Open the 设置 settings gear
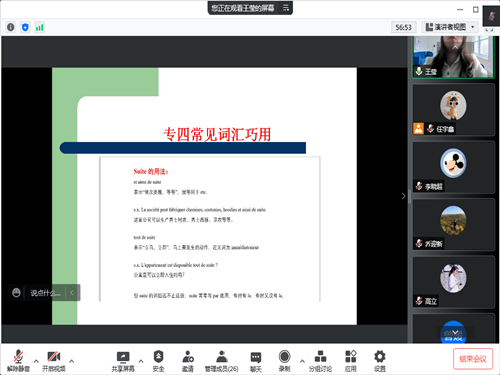The height and width of the screenshot is (375, 500). click(x=380, y=360)
